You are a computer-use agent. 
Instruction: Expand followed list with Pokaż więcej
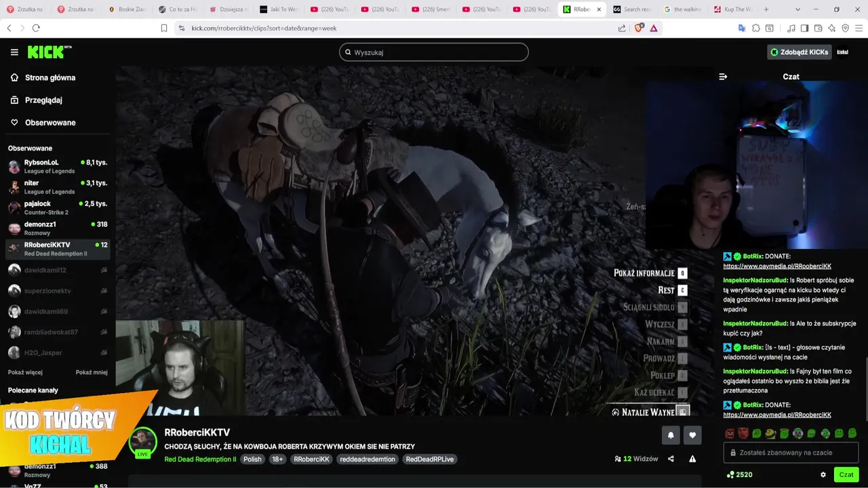tap(25, 372)
